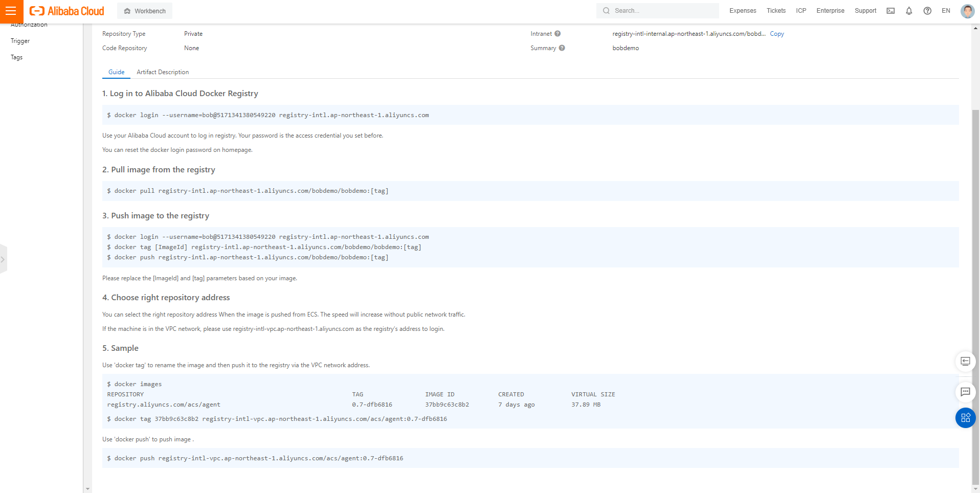Copy the intranet registry address
Image resolution: width=980 pixels, height=493 pixels.
776,34
